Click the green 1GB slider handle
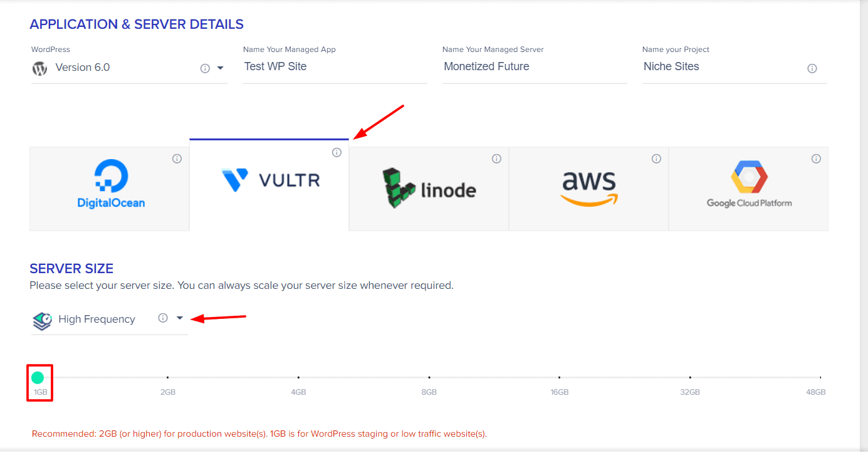This screenshot has width=868, height=463. (38, 378)
